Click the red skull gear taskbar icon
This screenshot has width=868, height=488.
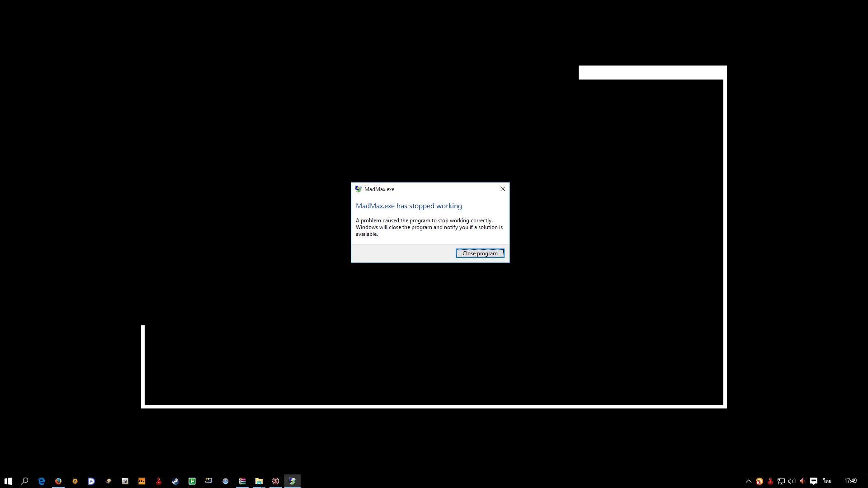pyautogui.click(x=276, y=481)
